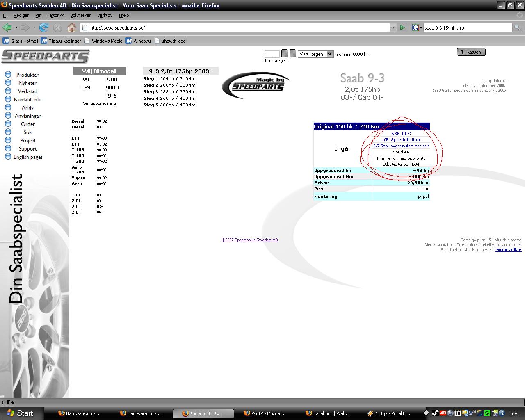525x420 pixels.
Task: Select 2,8T 06- engine row
Action: click(x=87, y=212)
